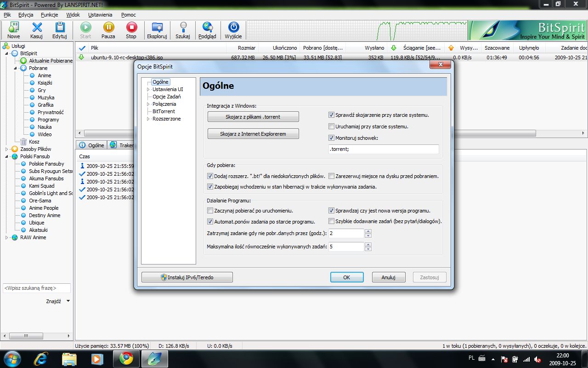Viewport: 588px width, 368px height.
Task: Enable Uruchamiaj przy starcie systemu
Action: (x=331, y=126)
